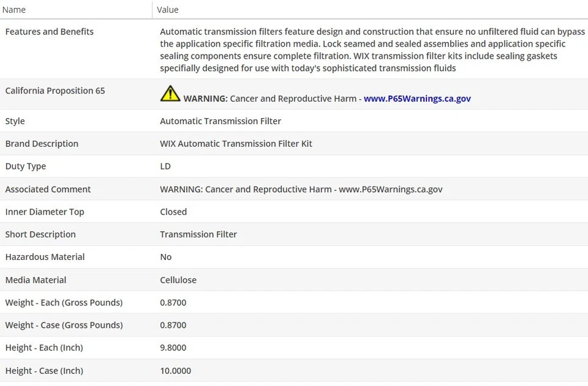
Task: Click the Name column header
Action: tap(15, 10)
